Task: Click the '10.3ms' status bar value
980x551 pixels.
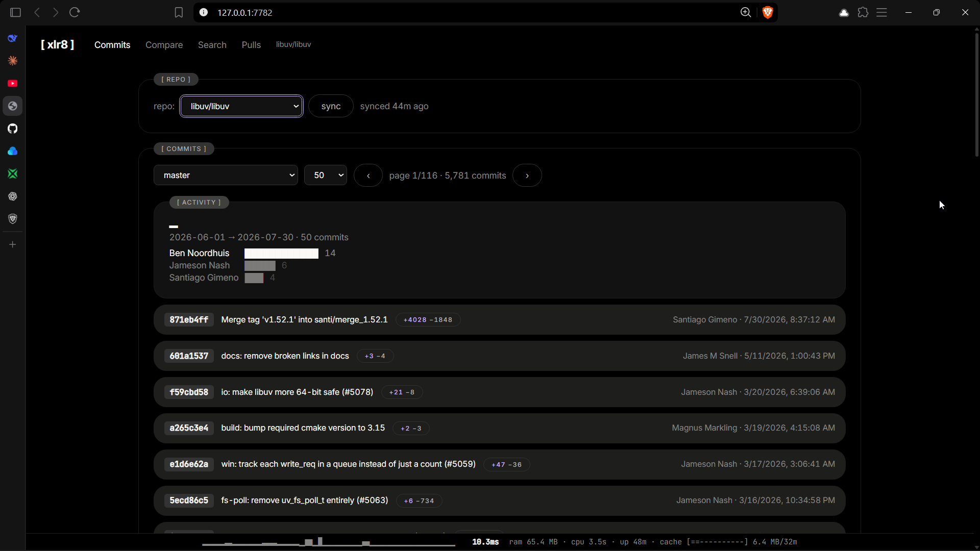Action: point(485,542)
